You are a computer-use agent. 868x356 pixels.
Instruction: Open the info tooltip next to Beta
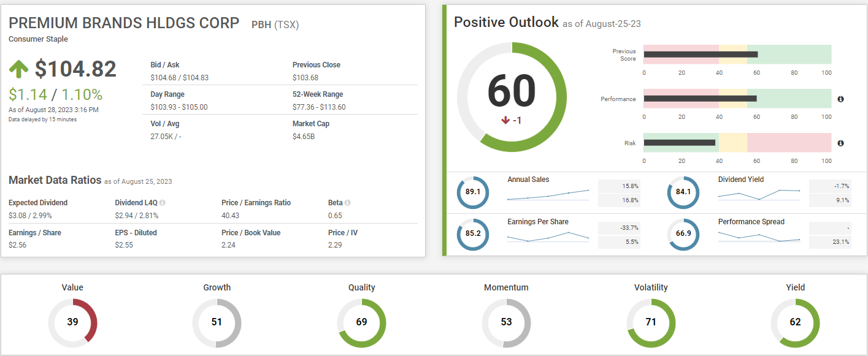(347, 203)
